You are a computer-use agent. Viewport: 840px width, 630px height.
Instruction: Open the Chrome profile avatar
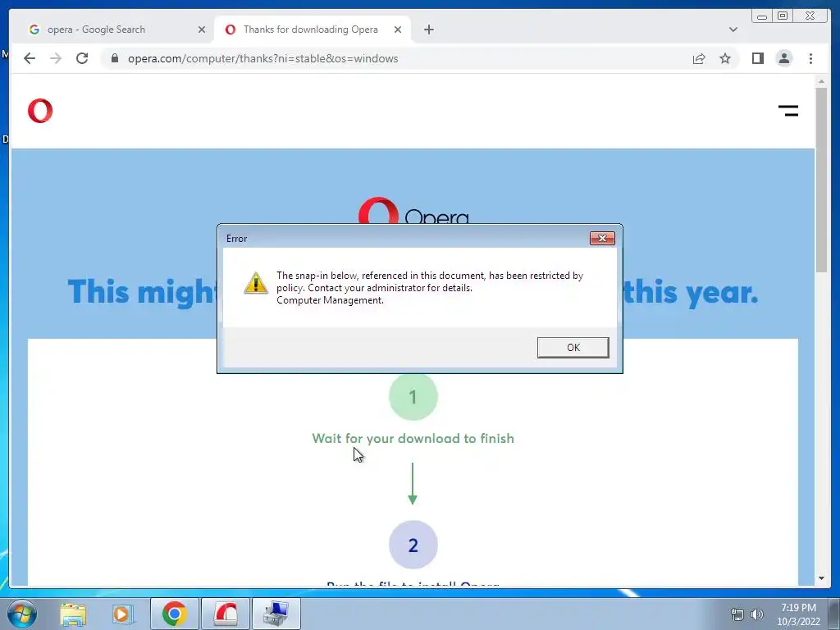(x=783, y=58)
